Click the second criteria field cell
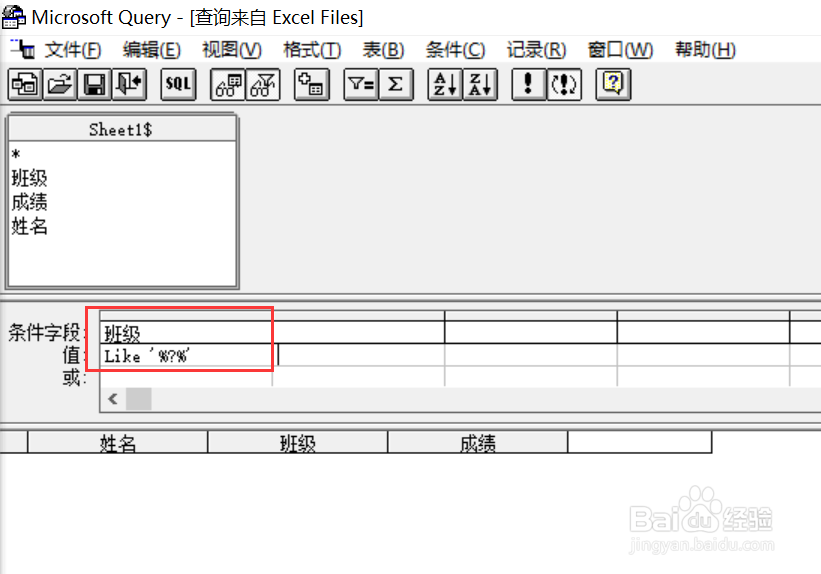The width and height of the screenshot is (821, 574). tap(359, 333)
